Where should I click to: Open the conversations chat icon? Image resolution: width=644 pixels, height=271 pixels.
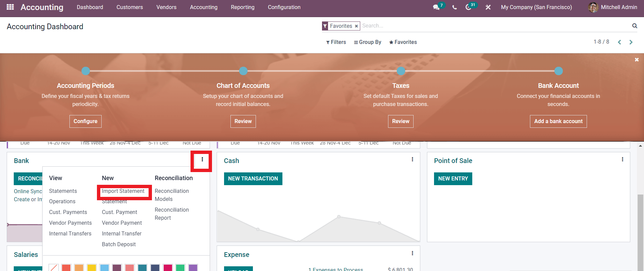click(x=436, y=7)
